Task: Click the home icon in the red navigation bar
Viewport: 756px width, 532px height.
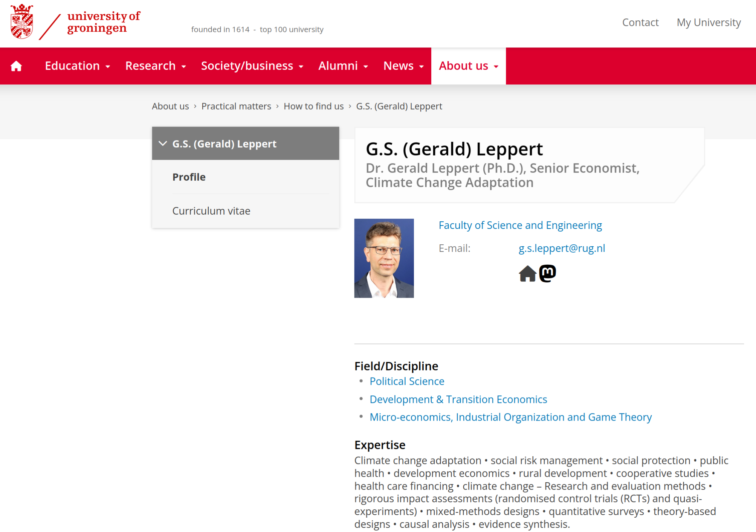Action: pos(16,66)
